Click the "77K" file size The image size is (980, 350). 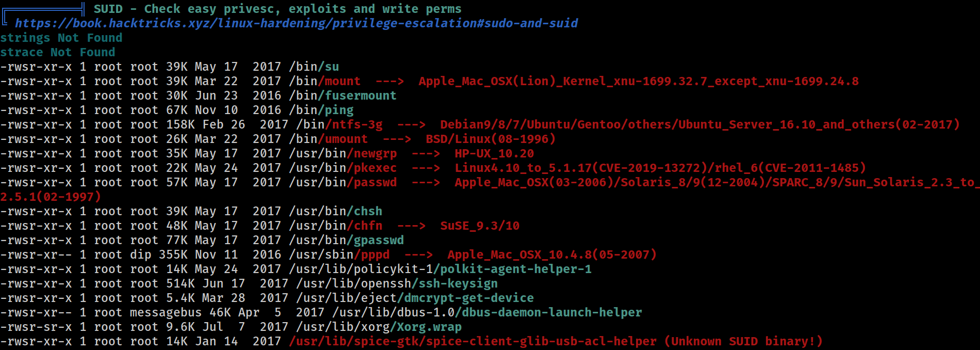coord(177,240)
